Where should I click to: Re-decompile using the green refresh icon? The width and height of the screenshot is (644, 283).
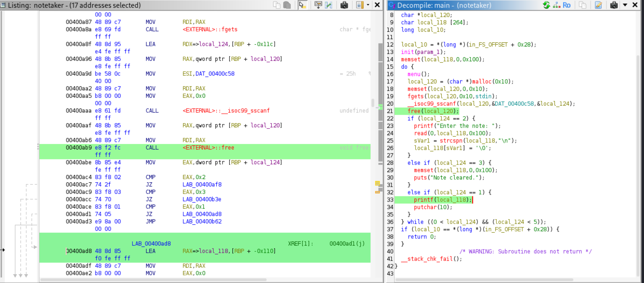coord(546,5)
